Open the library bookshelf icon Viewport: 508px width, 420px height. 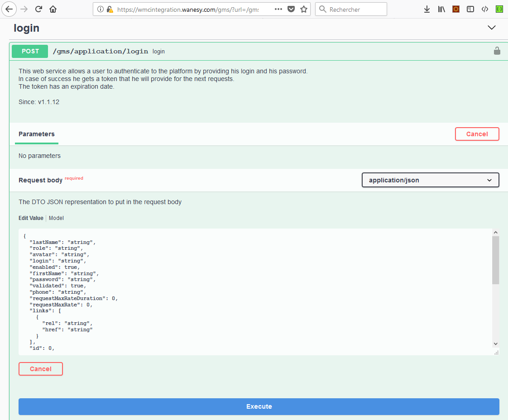(x=441, y=9)
